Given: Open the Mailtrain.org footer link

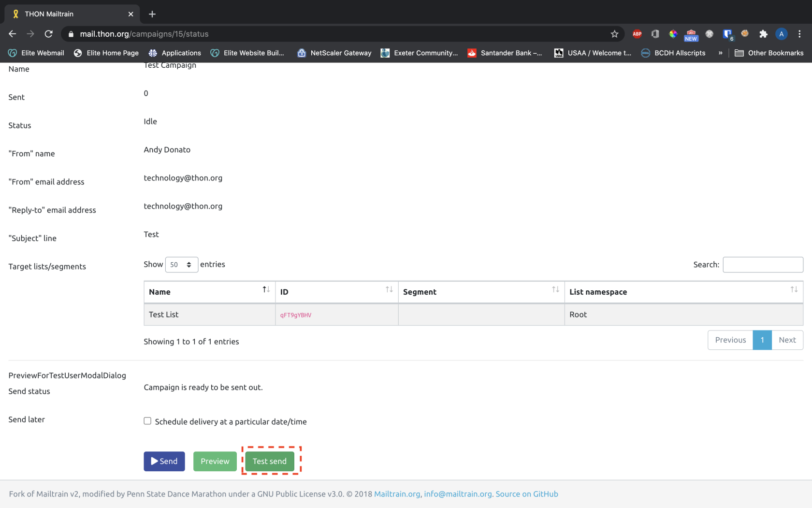Looking at the screenshot, I should [x=397, y=494].
